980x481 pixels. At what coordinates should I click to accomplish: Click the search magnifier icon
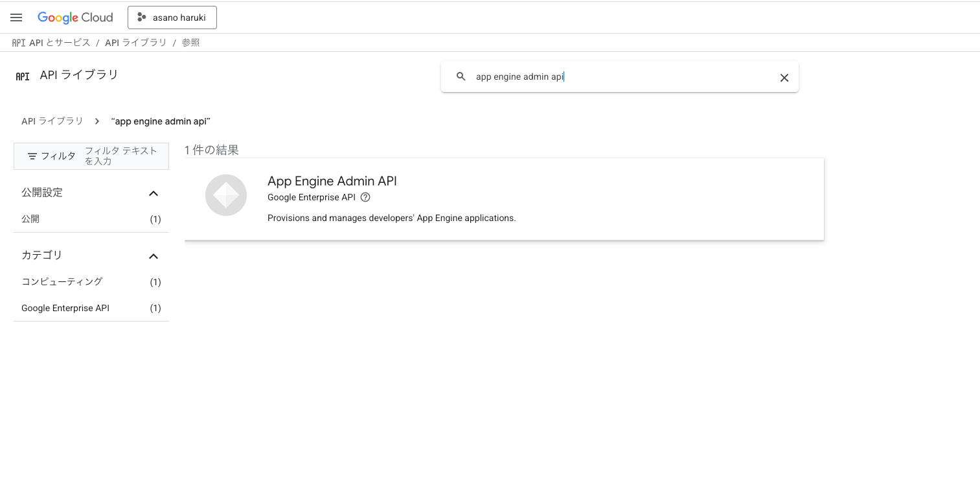(x=461, y=76)
